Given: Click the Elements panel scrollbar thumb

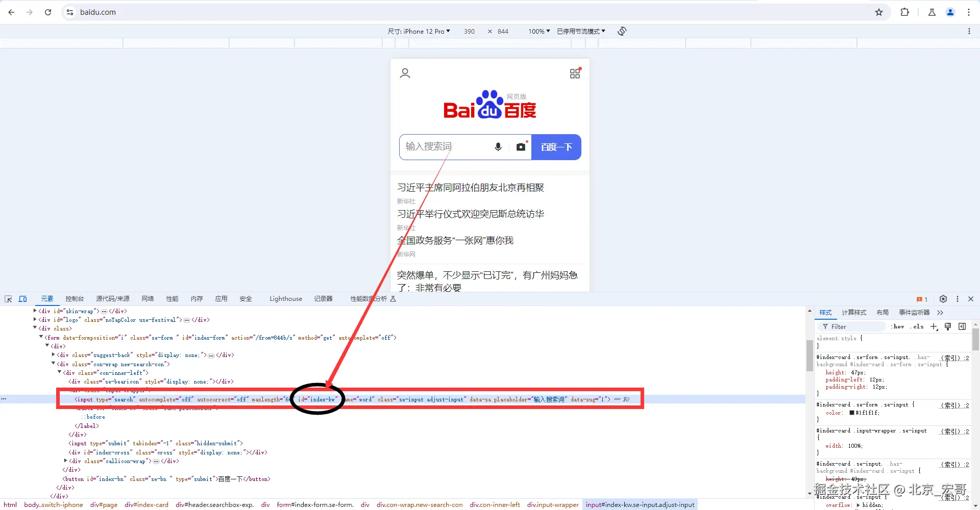Looking at the screenshot, I should tap(810, 355).
